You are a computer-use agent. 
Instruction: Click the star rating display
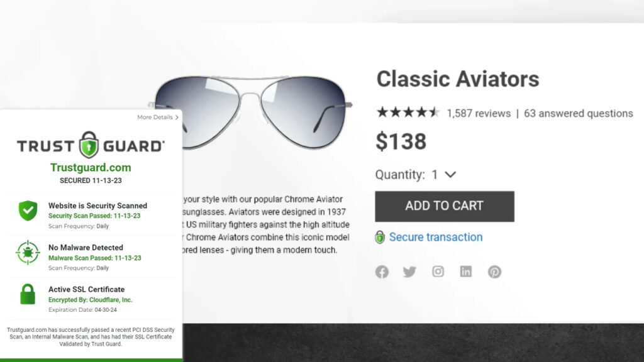click(x=408, y=113)
